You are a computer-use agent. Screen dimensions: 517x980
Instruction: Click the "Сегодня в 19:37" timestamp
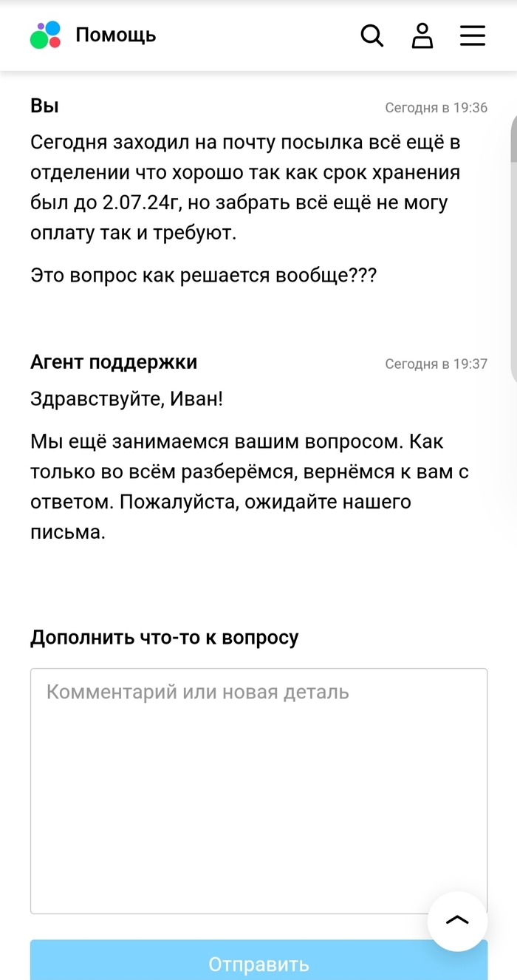click(x=436, y=364)
